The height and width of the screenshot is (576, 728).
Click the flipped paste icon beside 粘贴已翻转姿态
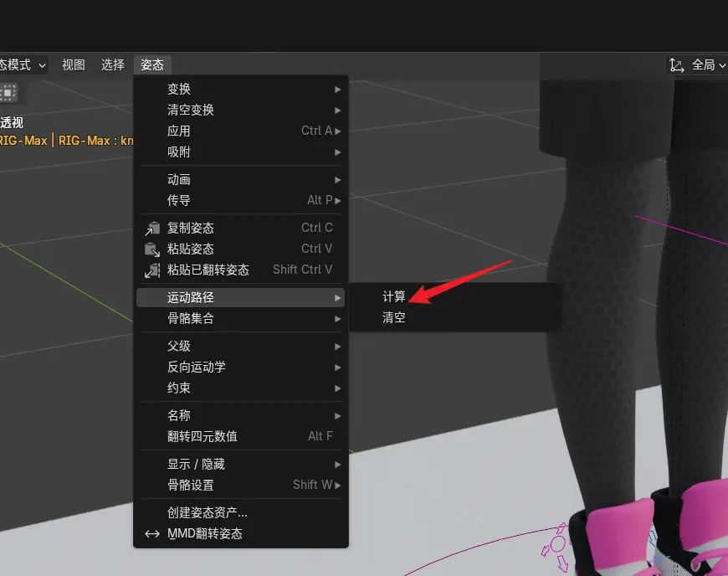point(152,270)
